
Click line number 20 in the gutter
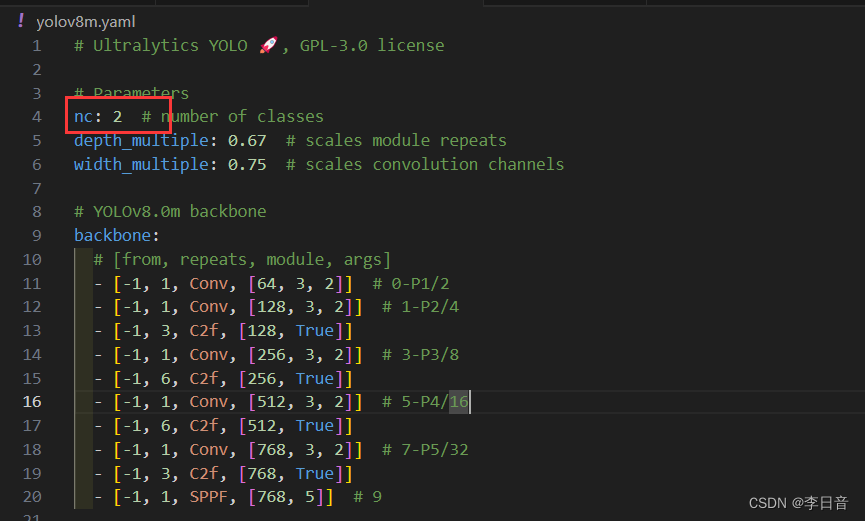pyautogui.click(x=32, y=497)
